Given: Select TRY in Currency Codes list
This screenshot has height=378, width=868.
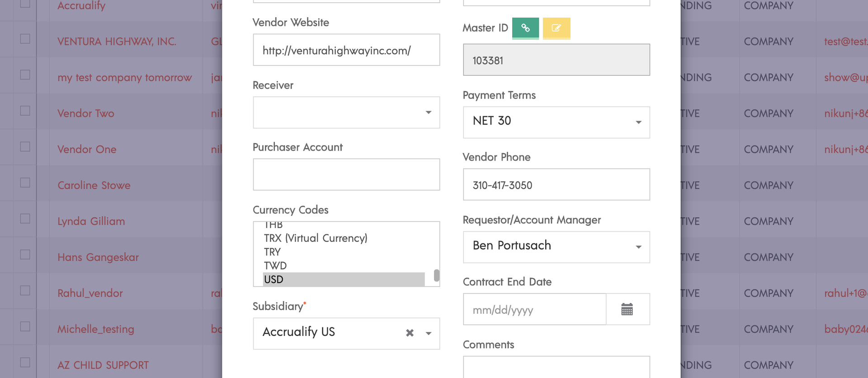Looking at the screenshot, I should [x=344, y=252].
